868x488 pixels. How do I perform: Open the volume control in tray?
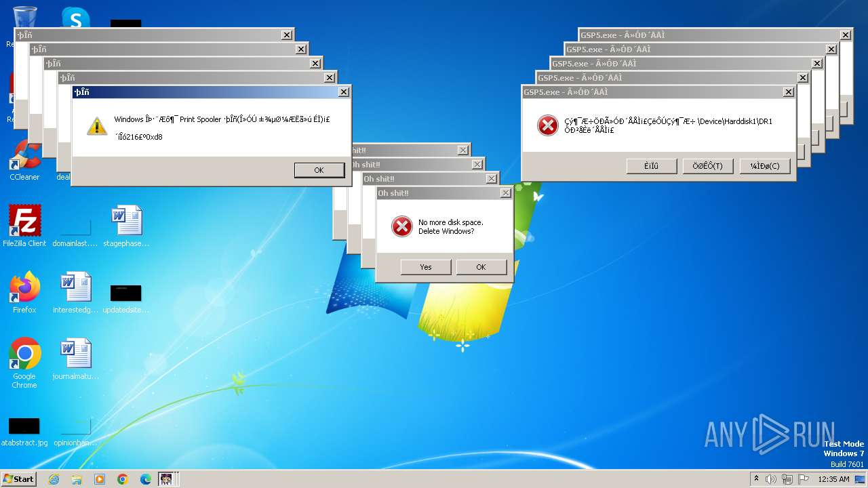click(x=771, y=479)
